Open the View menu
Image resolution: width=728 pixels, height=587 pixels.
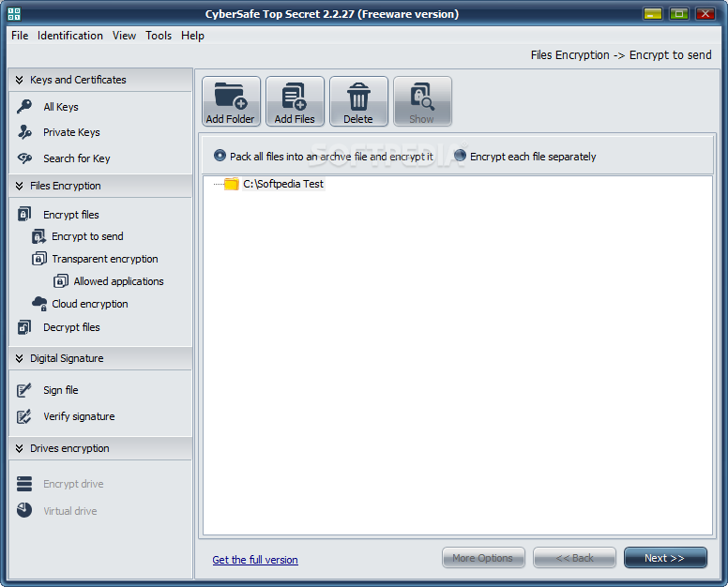click(x=124, y=36)
